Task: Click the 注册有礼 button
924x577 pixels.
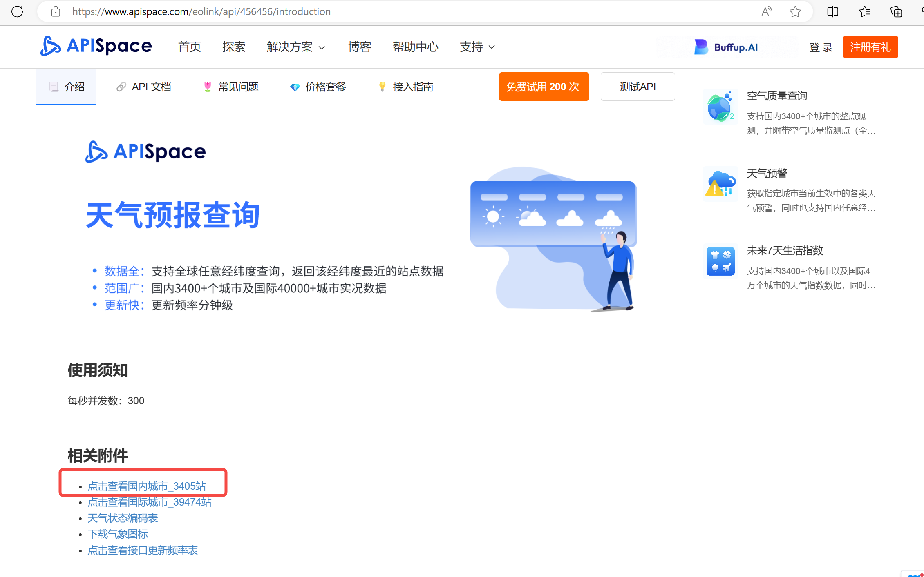Action: (870, 47)
